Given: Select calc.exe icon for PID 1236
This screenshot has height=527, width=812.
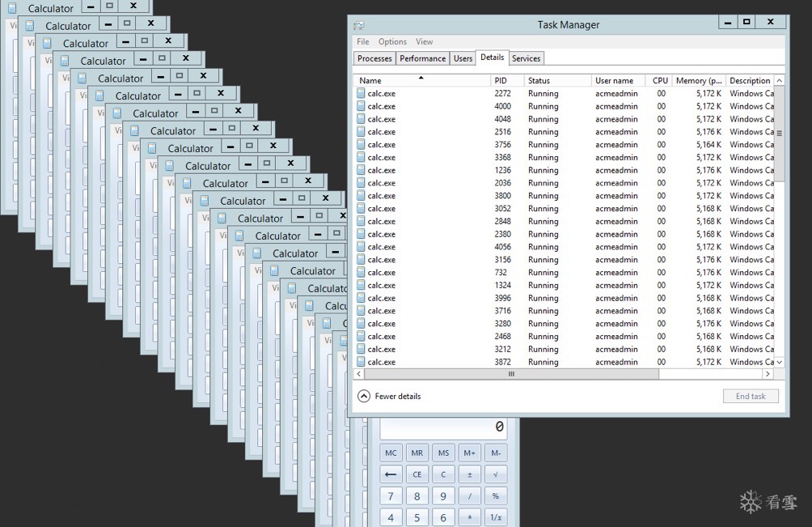Looking at the screenshot, I should pos(361,170).
